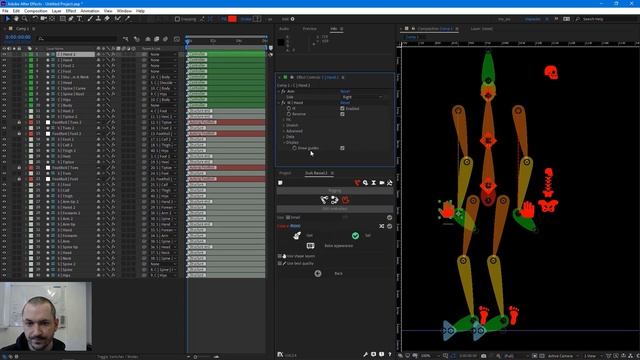Click the lock icon on layer 13 FootRoll row

tap(19, 122)
